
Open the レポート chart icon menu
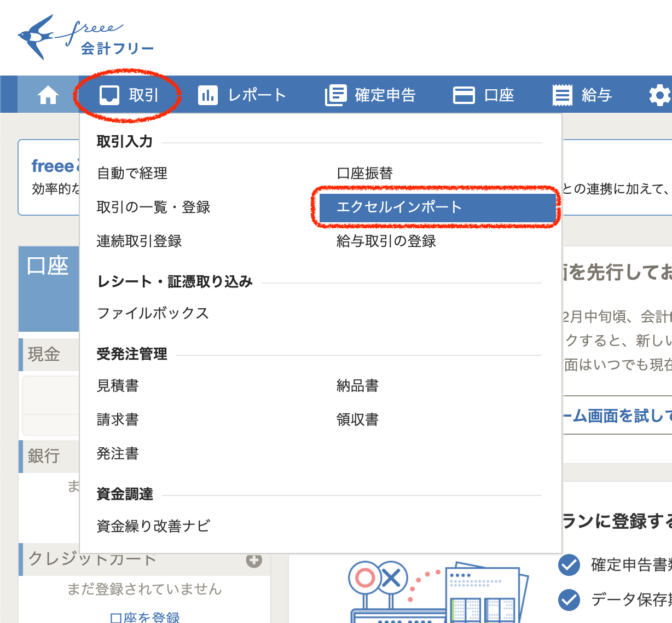207,95
